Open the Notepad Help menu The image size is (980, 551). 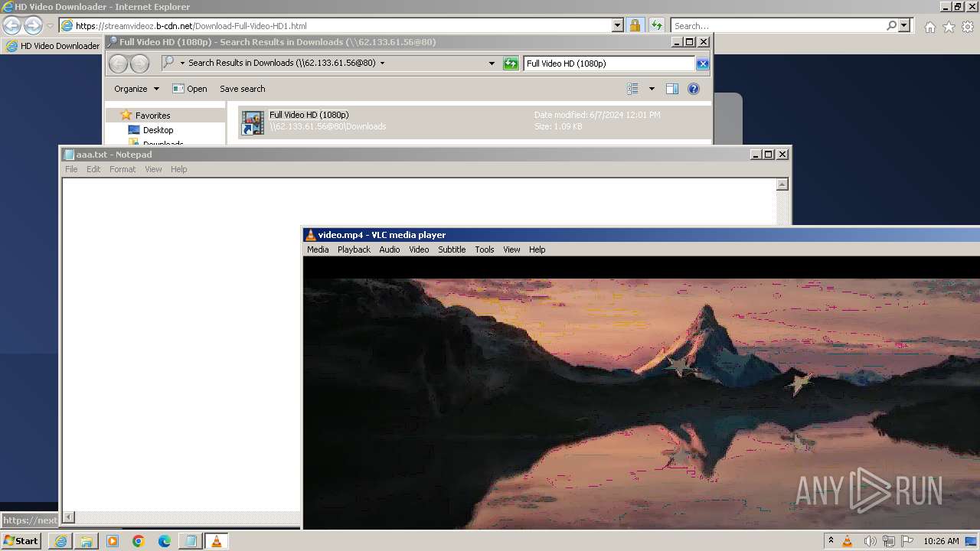tap(178, 169)
